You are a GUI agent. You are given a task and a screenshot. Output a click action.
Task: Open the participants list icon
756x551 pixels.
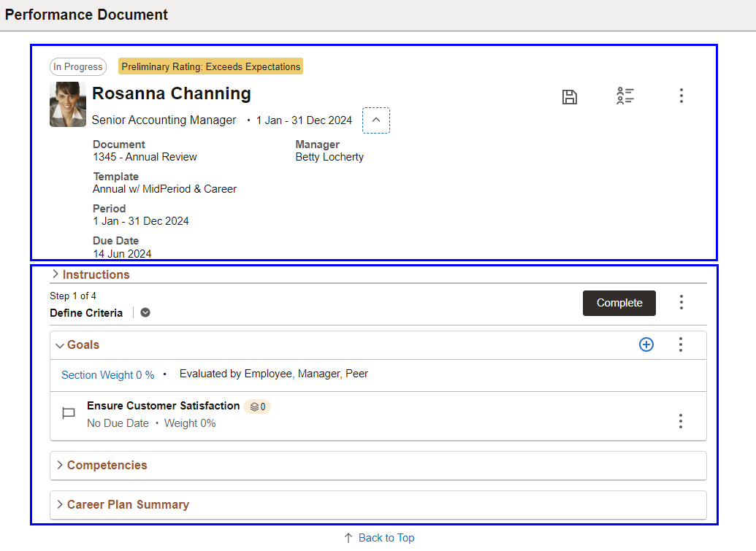(x=625, y=96)
